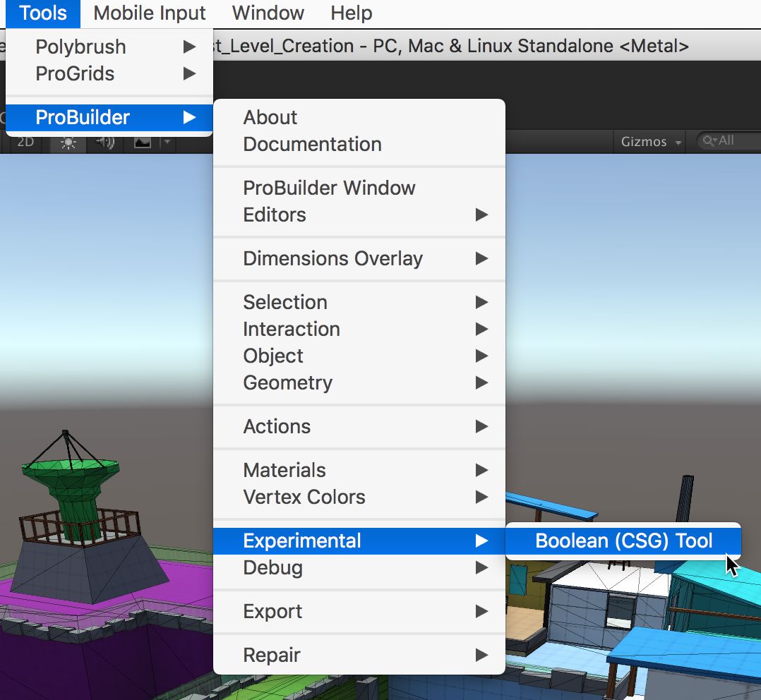This screenshot has height=700, width=761.
Task: Select the Boolean (CSG) Tool
Action: tap(623, 541)
